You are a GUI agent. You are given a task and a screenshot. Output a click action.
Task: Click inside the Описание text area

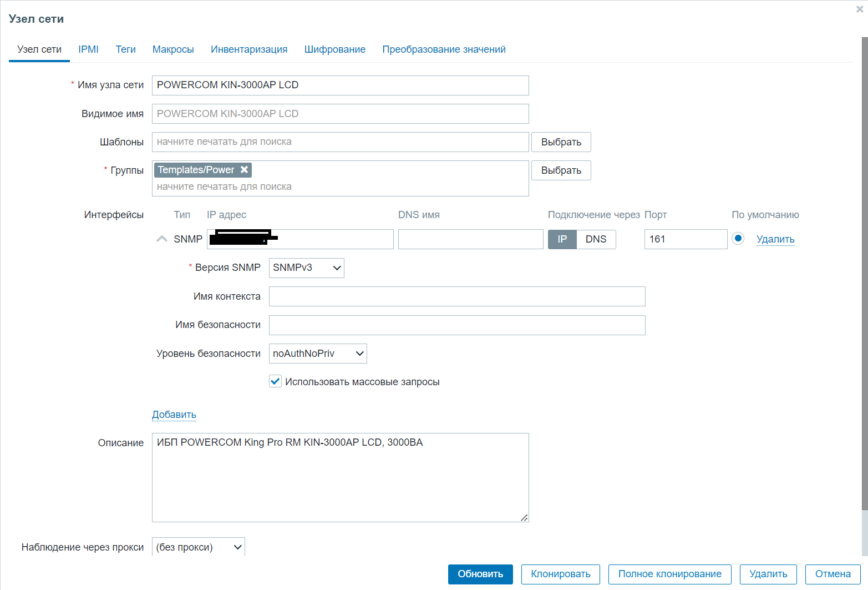tap(341, 477)
